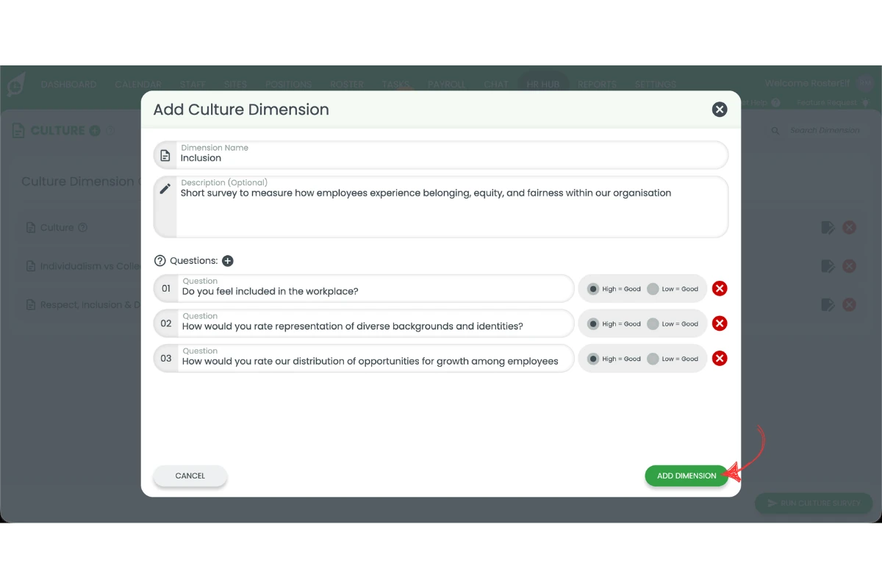Image resolution: width=882 pixels, height=588 pixels.
Task: Edit question 03 about growth opportunities
Action: tap(364, 359)
